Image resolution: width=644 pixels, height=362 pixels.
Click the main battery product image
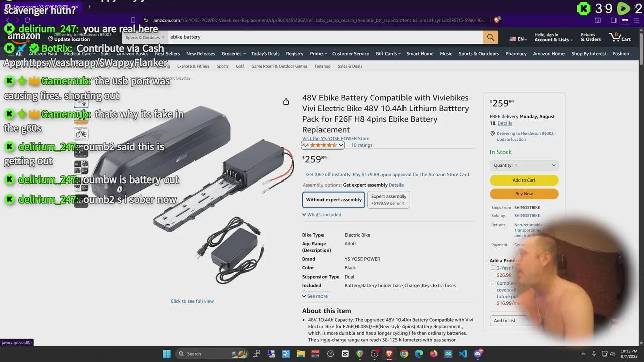point(192,194)
